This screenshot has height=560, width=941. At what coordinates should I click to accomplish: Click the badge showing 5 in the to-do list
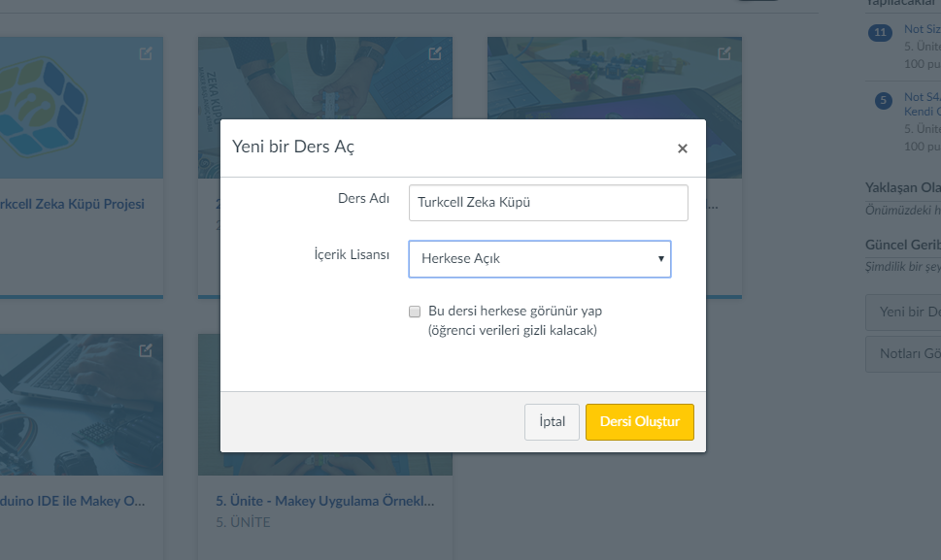pyautogui.click(x=883, y=100)
